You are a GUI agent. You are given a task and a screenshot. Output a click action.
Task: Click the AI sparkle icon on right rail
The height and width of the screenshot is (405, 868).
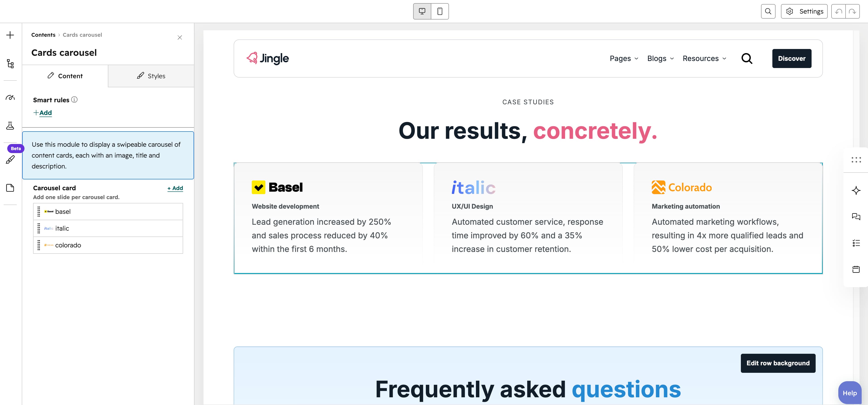tap(856, 190)
